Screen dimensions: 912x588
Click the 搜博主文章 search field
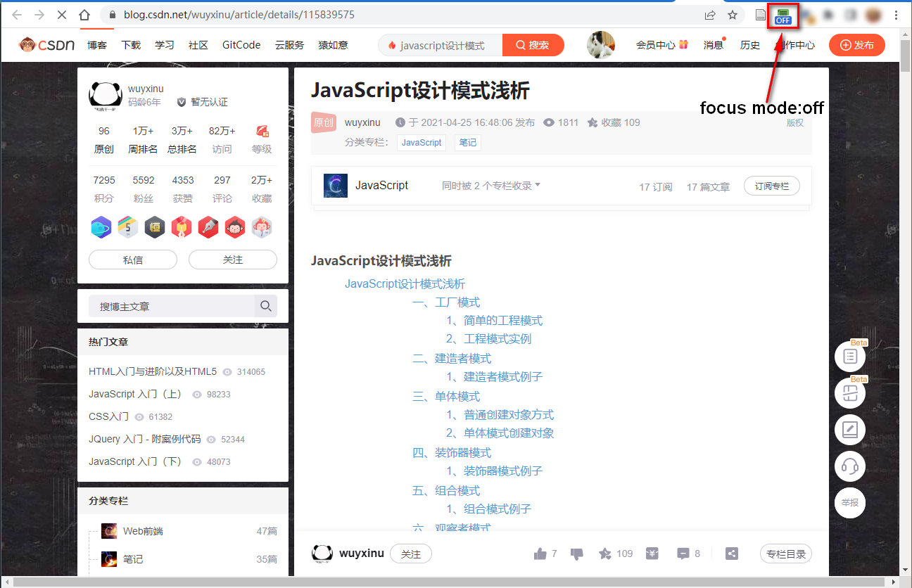point(171,306)
